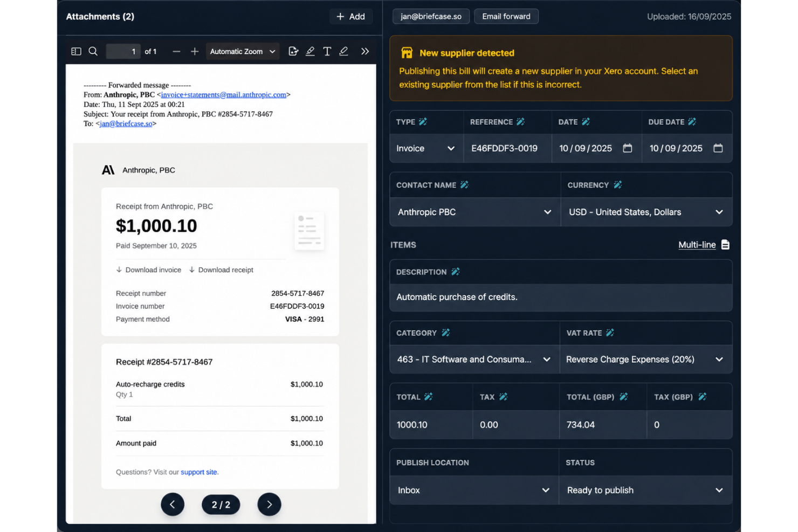
Task: Open the calendar picker for Due Date
Action: point(718,148)
